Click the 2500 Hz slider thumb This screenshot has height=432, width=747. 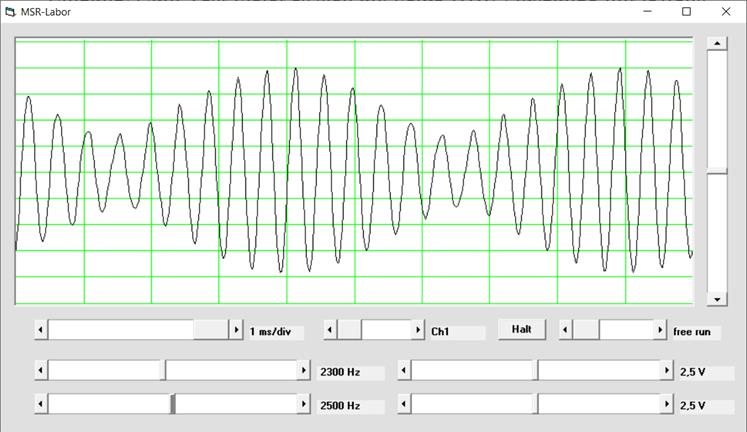(173, 404)
